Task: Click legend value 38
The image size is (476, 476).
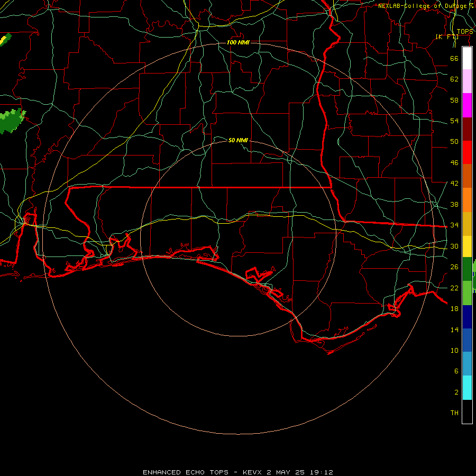Action: [454, 205]
